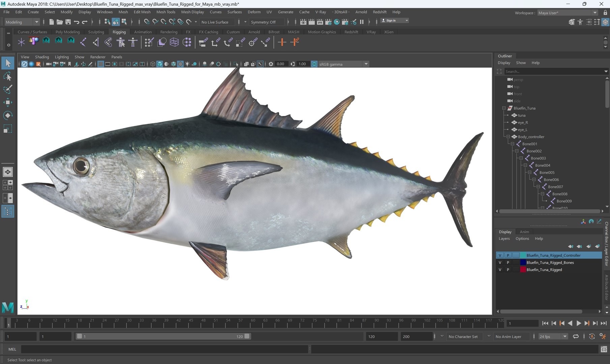This screenshot has height=364, width=610.
Task: Select the arrow Select Tool in toolbox
Action: 8,63
